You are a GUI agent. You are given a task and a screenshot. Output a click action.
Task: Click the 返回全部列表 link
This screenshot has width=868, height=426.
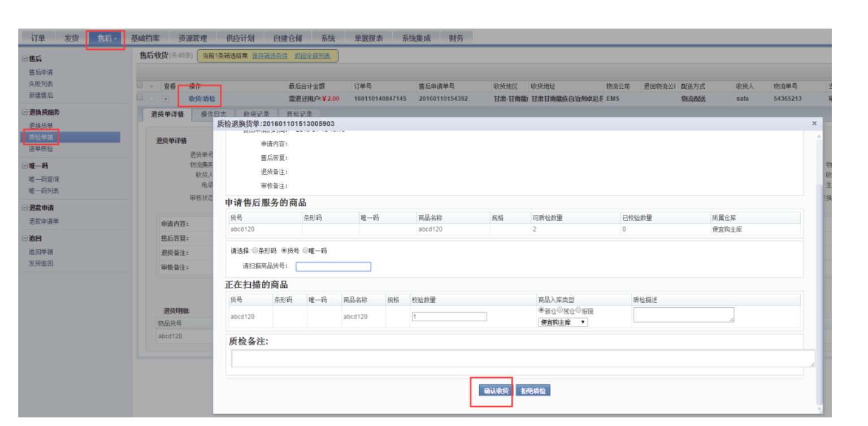[x=313, y=57]
